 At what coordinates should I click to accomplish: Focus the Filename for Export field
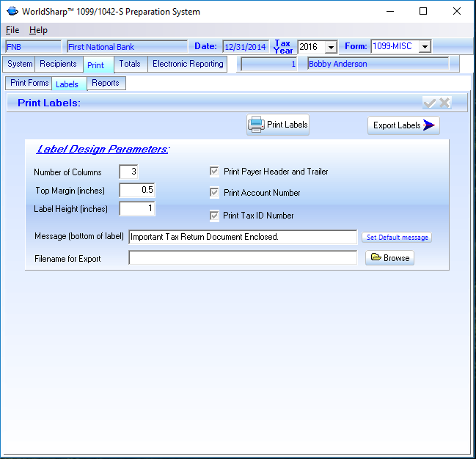click(242, 258)
